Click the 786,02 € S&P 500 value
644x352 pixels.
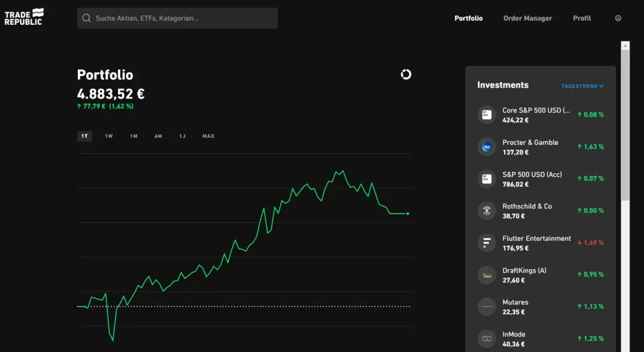coord(515,184)
